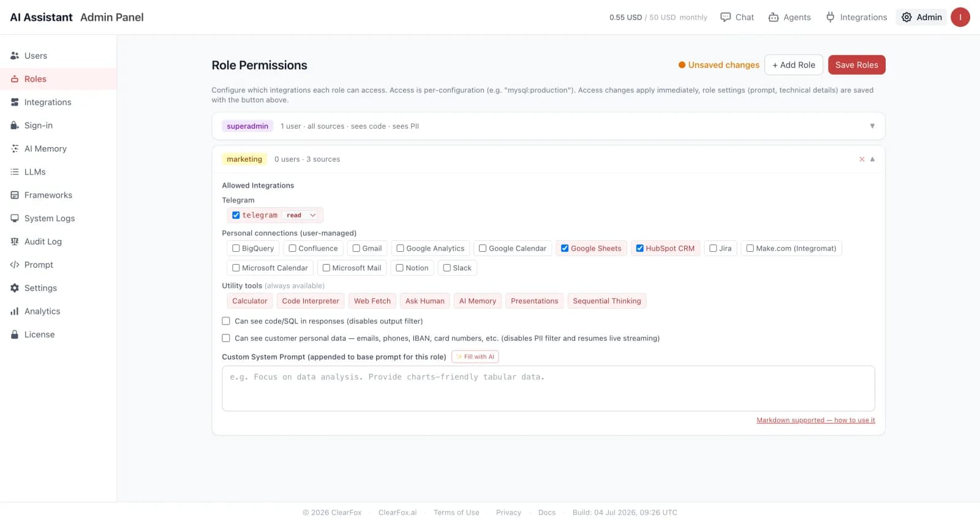Check 'Can see code/SQL in responses' option
The image size is (980, 522).
226,321
